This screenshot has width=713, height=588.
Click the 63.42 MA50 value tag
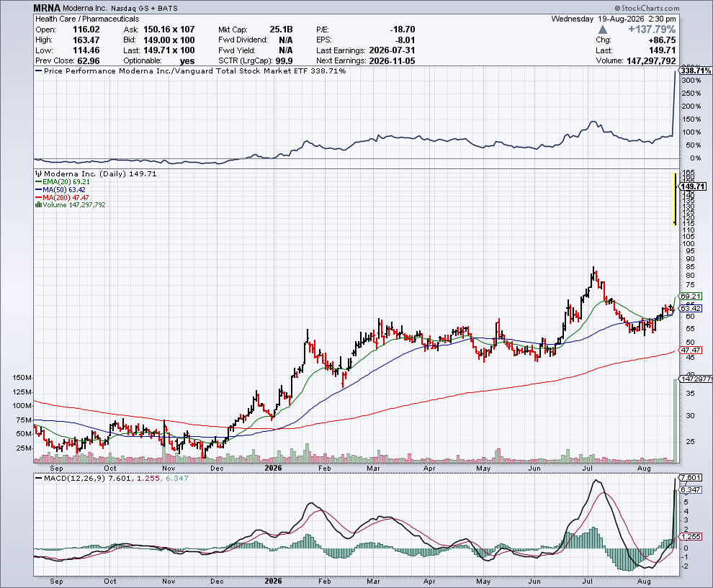tap(690, 309)
